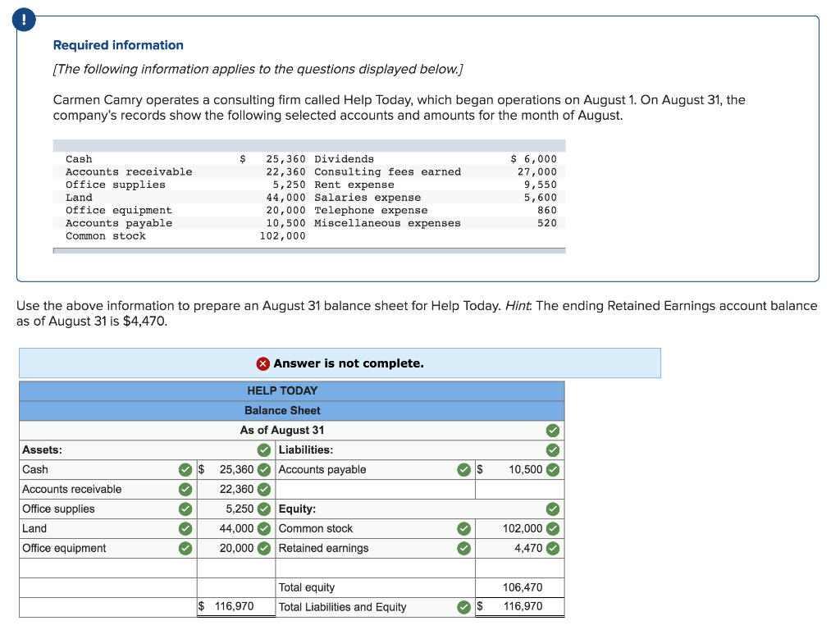The height and width of the screenshot is (639, 840).
Task: Click the green check after the 22,360 amount
Action: pos(264,489)
